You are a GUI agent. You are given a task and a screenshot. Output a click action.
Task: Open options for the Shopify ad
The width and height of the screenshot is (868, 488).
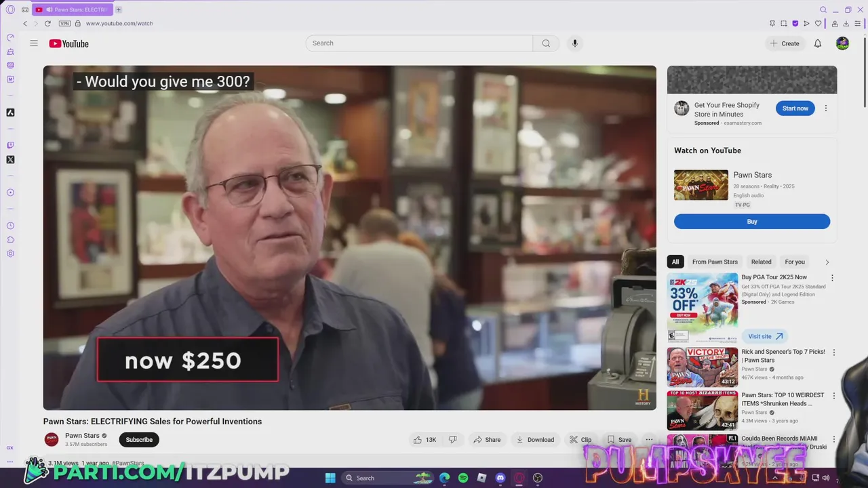[825, 108]
